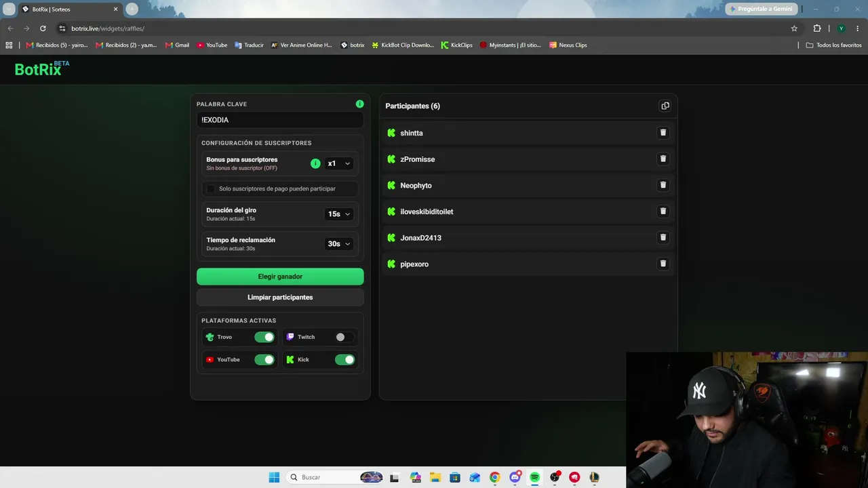868x488 pixels.
Task: Select participant name zPromisse
Action: click(418, 159)
